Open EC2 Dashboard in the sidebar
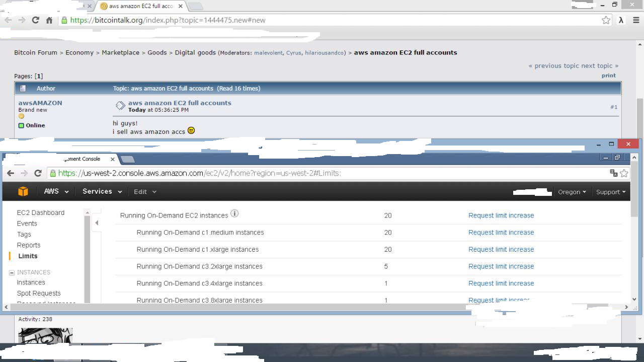Image resolution: width=644 pixels, height=362 pixels. coord(41,212)
